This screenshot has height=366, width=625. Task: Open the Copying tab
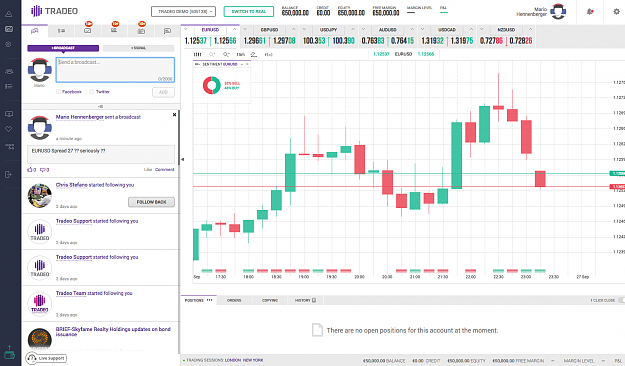click(270, 300)
